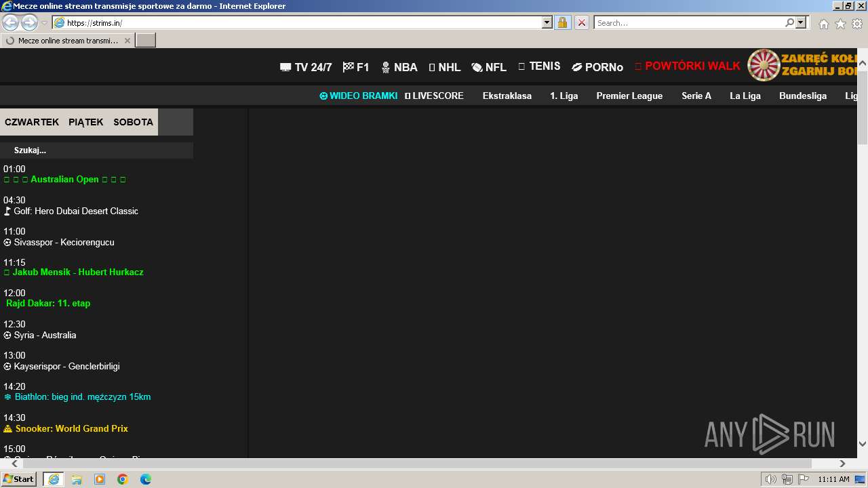Screen dimensions: 868x488
Task: Open the F1 section
Action: coord(356,67)
